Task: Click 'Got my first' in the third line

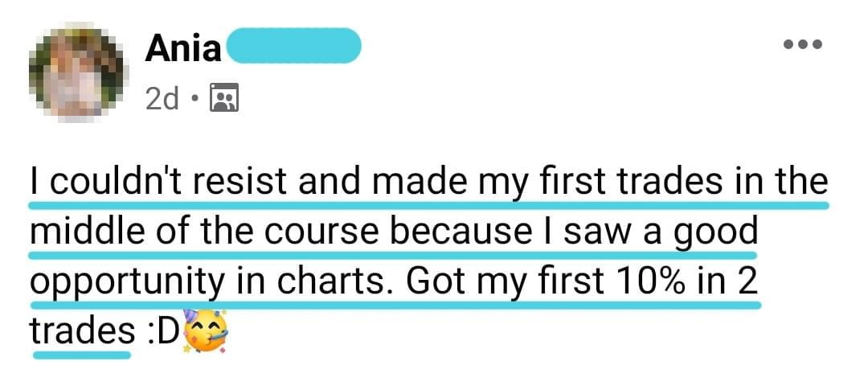Action: [x=504, y=283]
